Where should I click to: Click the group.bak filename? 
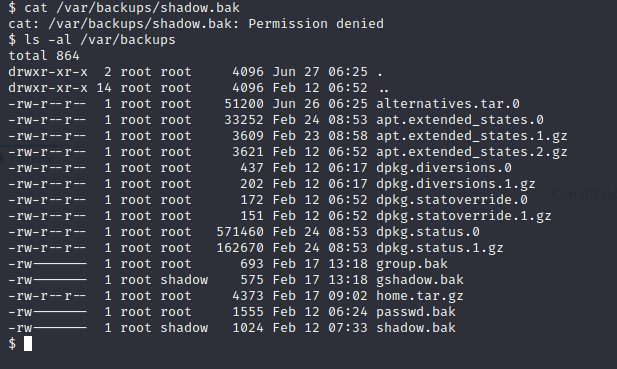click(x=412, y=264)
